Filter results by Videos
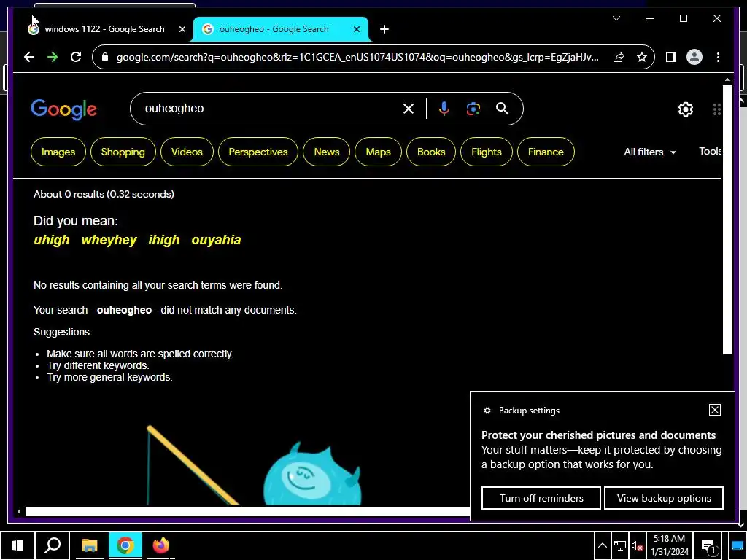 point(187,152)
